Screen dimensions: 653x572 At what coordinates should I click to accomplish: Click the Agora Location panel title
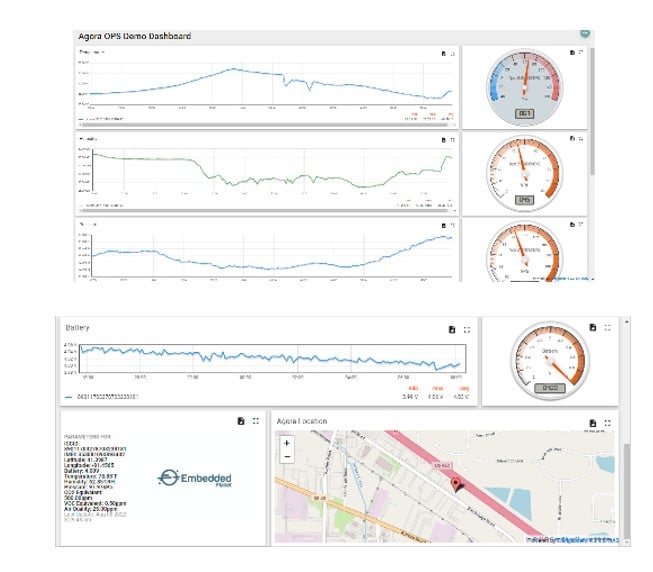tap(302, 421)
